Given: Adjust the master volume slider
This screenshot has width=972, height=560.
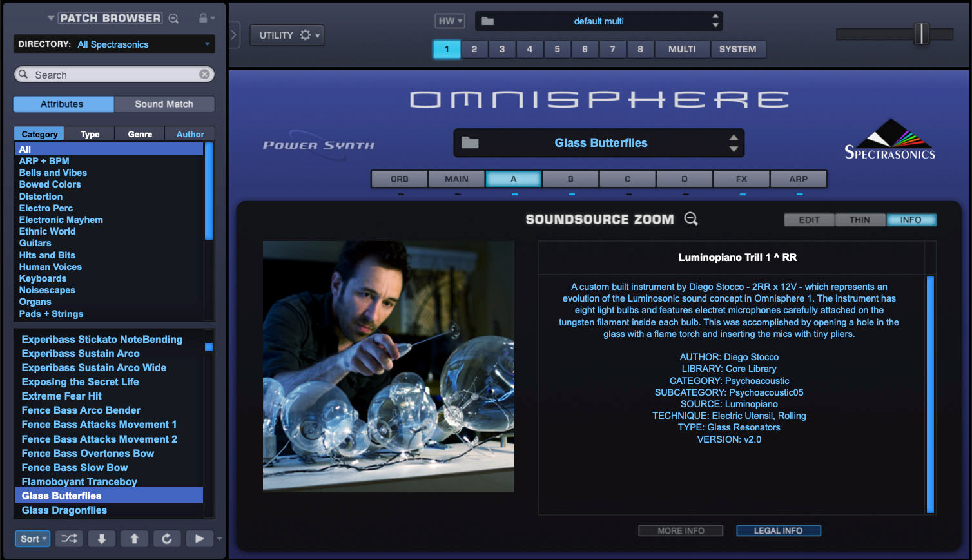Looking at the screenshot, I should click(x=922, y=34).
